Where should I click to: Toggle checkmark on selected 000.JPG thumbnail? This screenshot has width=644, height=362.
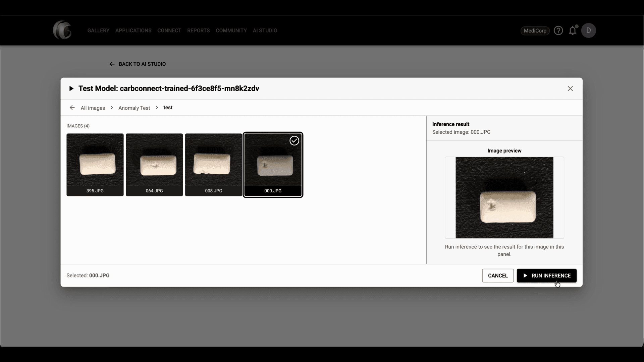point(294,141)
